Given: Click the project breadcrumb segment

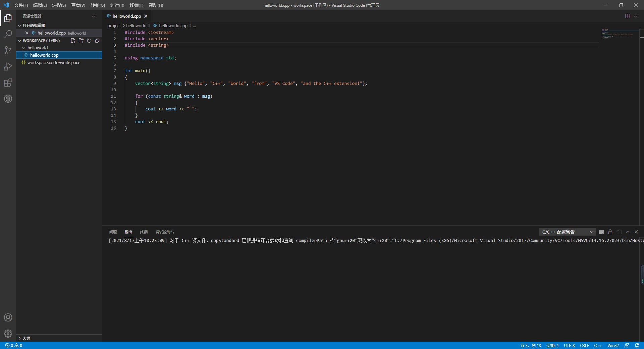Looking at the screenshot, I should coord(114,26).
